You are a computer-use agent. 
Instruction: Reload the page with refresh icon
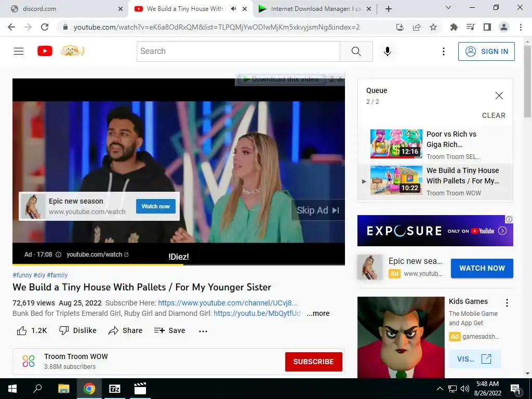(45, 27)
